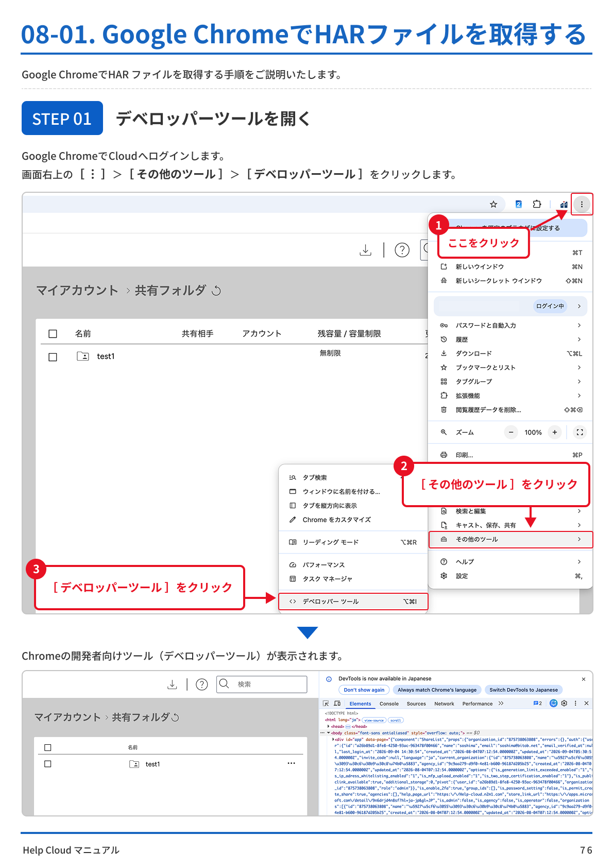Screen dimensions: 613x868
Task: Toggle the DevTools device toolbar icon
Action: coord(337,703)
